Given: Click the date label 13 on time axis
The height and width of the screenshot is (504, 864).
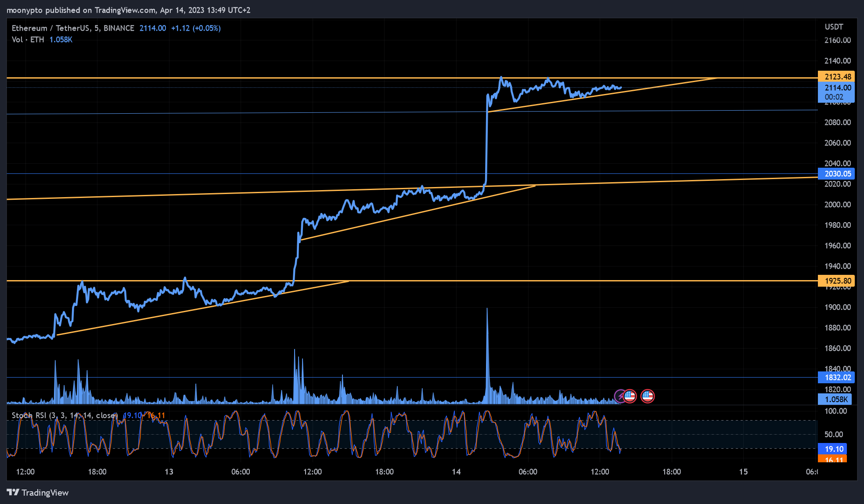Looking at the screenshot, I should coord(169,472).
